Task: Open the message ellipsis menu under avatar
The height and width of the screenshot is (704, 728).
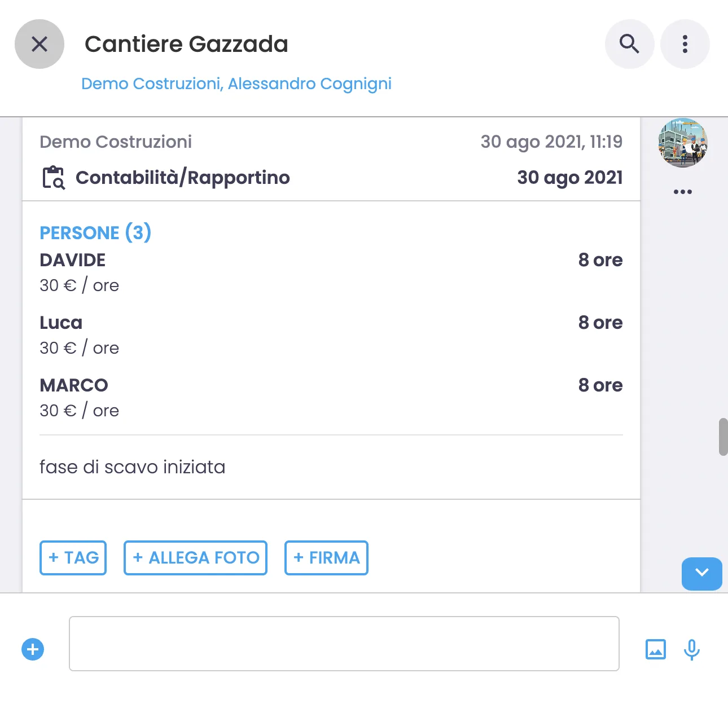Action: pyautogui.click(x=682, y=192)
